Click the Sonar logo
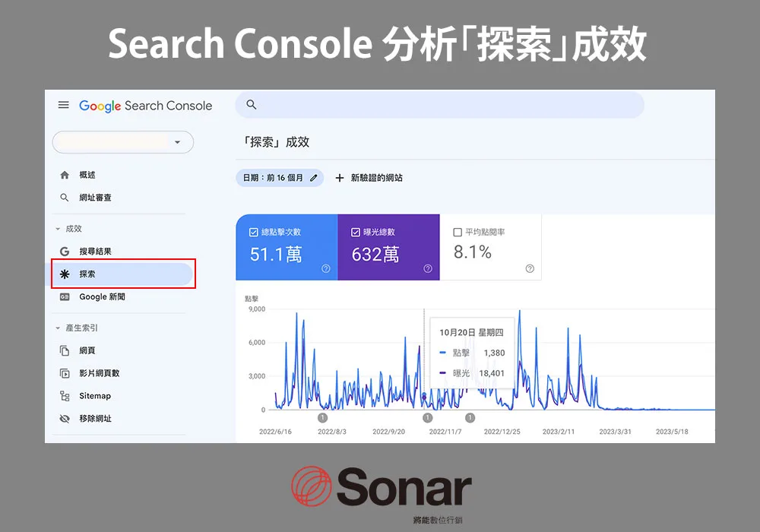760x532 pixels. (382, 487)
